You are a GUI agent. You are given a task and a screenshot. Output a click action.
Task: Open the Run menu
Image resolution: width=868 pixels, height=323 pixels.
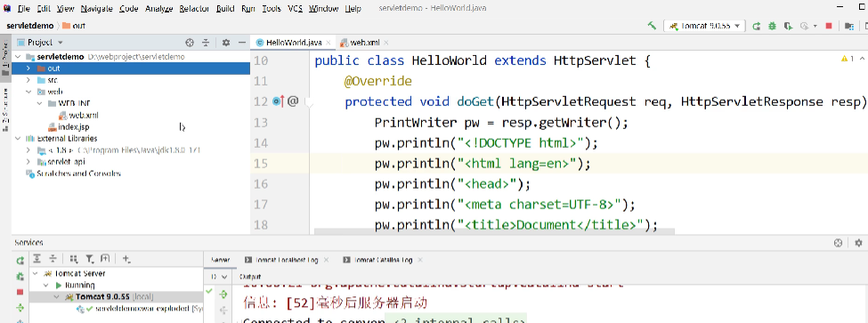point(248,8)
